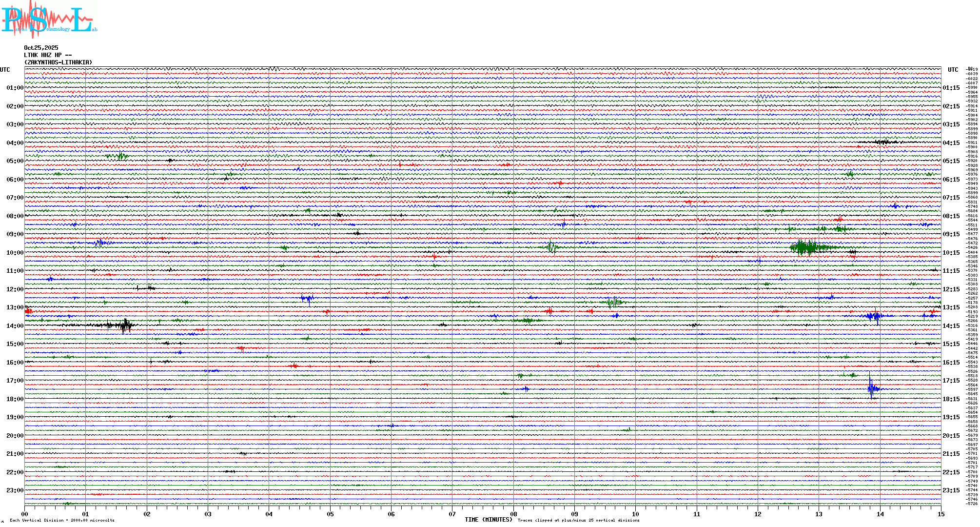Click the 01:00 hour label on left axis
This screenshot has height=527, width=980.
click(15, 88)
